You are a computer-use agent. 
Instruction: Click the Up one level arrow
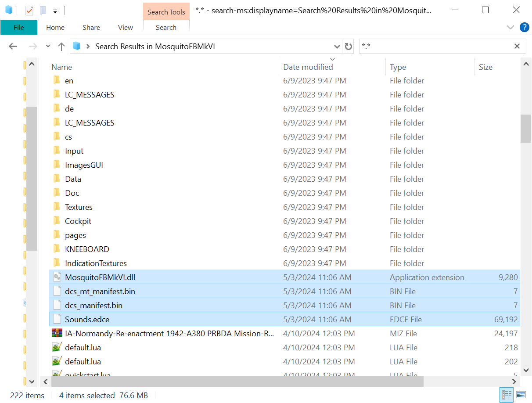61,46
